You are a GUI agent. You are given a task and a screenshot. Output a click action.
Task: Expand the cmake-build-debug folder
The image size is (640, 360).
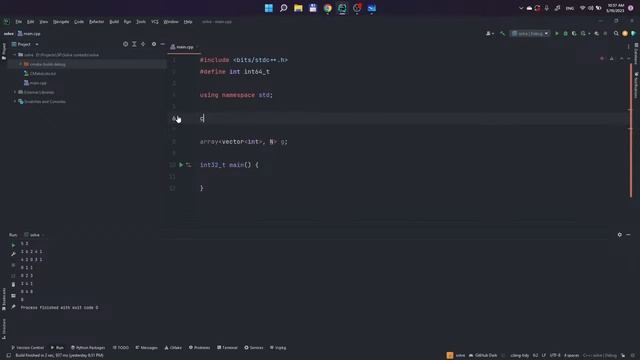(x=20, y=64)
